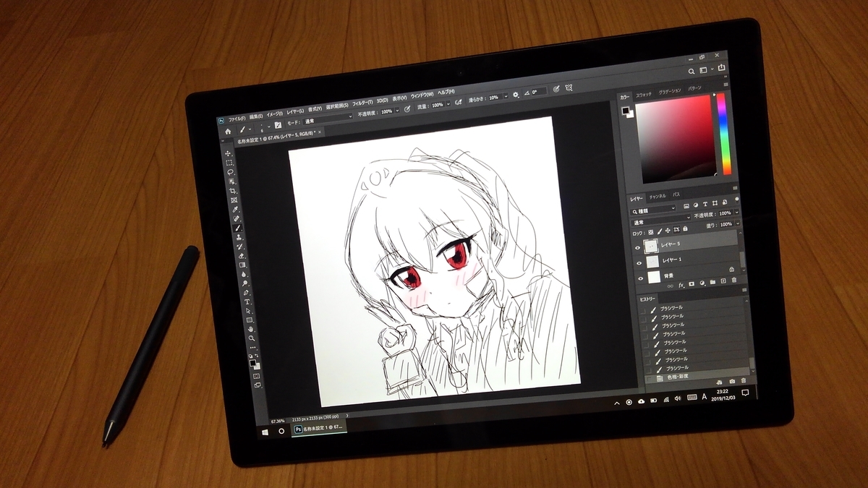
Task: Delete layer with trash icon
Action: [x=734, y=280]
